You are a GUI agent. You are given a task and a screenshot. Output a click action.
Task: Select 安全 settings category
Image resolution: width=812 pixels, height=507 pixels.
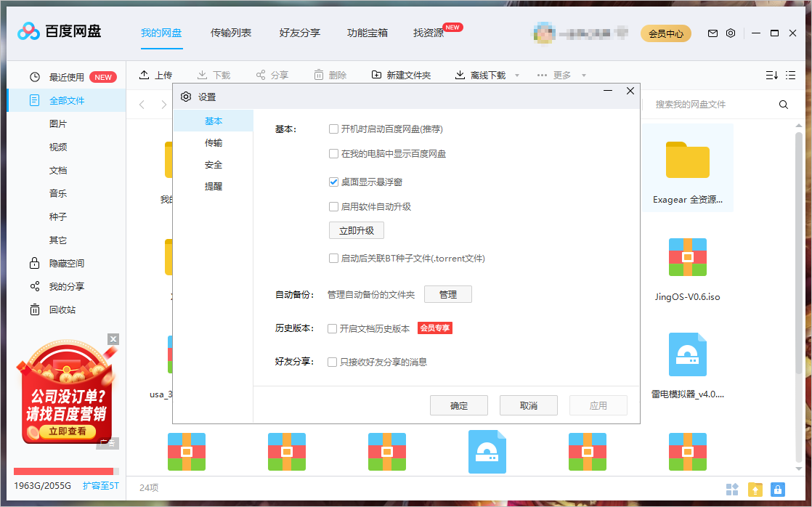(x=214, y=165)
